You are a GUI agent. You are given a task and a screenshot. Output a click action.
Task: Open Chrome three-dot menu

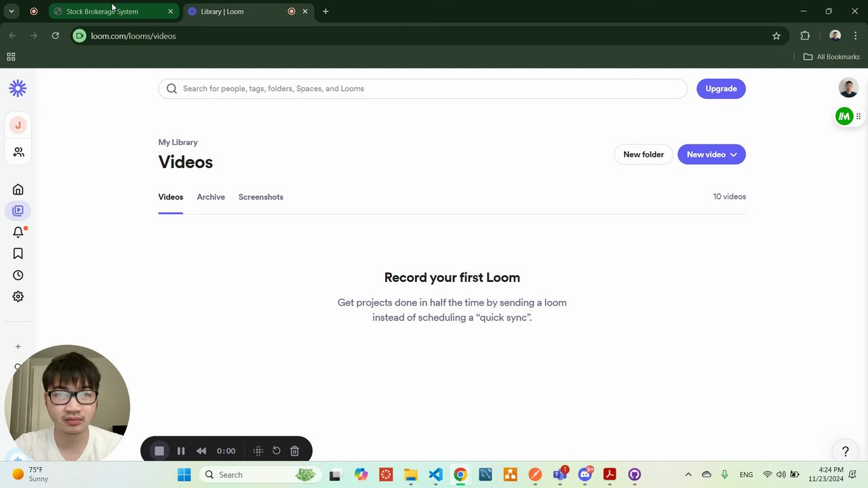tap(855, 36)
